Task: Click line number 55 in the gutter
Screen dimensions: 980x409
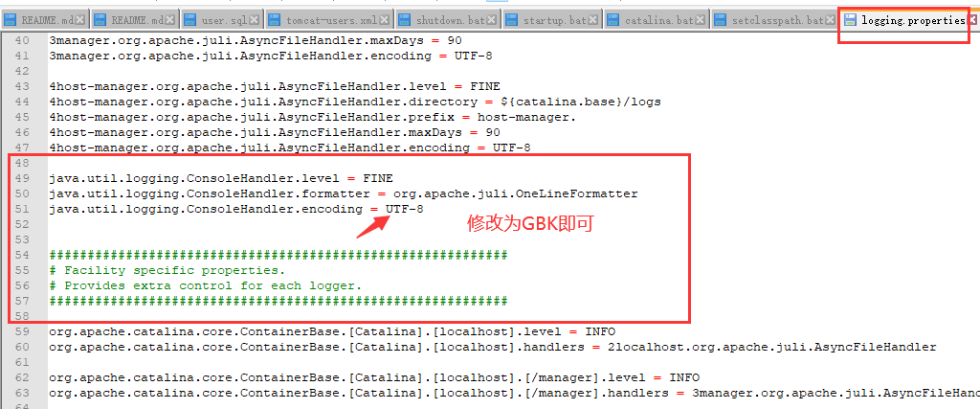Action: [21, 270]
